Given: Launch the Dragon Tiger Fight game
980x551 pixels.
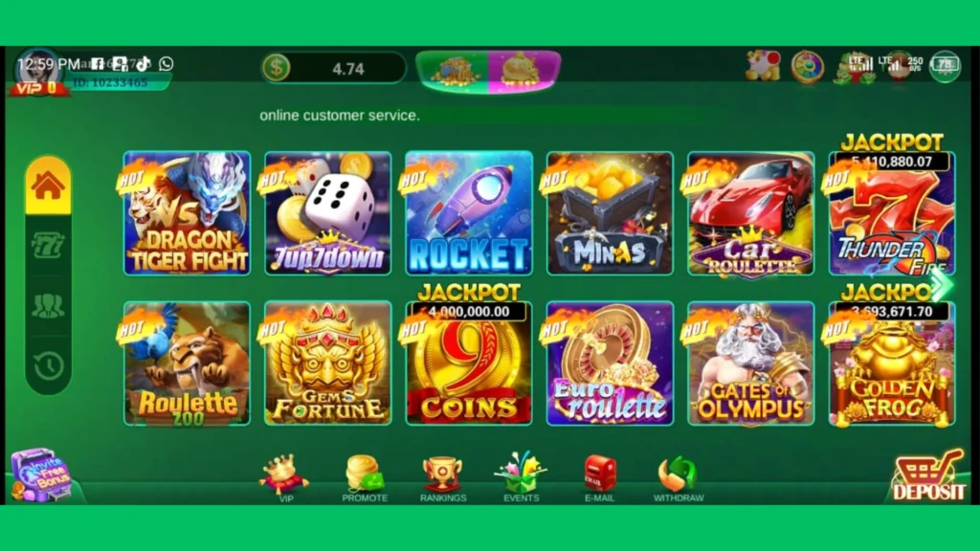Looking at the screenshot, I should (x=187, y=213).
